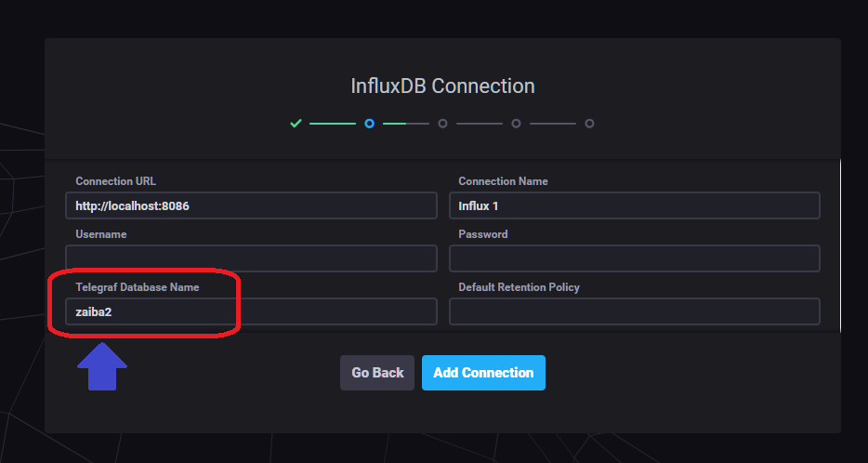Click the InfluxDB Connection heading

(x=443, y=86)
